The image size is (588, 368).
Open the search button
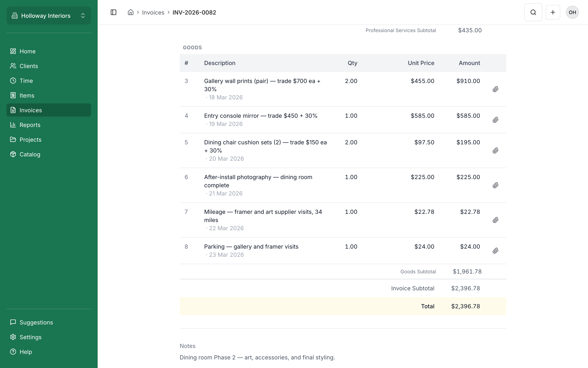point(533,12)
